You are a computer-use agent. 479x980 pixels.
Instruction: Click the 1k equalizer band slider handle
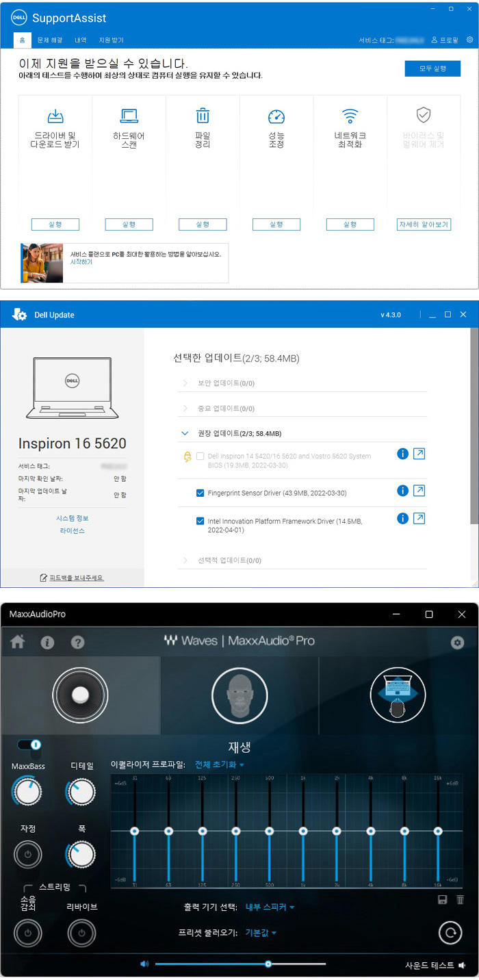(x=302, y=831)
